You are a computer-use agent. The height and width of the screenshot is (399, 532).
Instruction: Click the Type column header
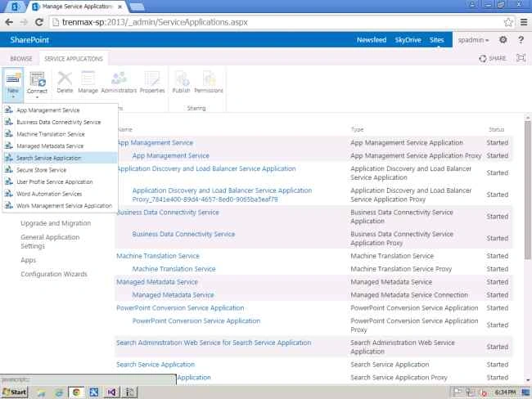(358, 129)
